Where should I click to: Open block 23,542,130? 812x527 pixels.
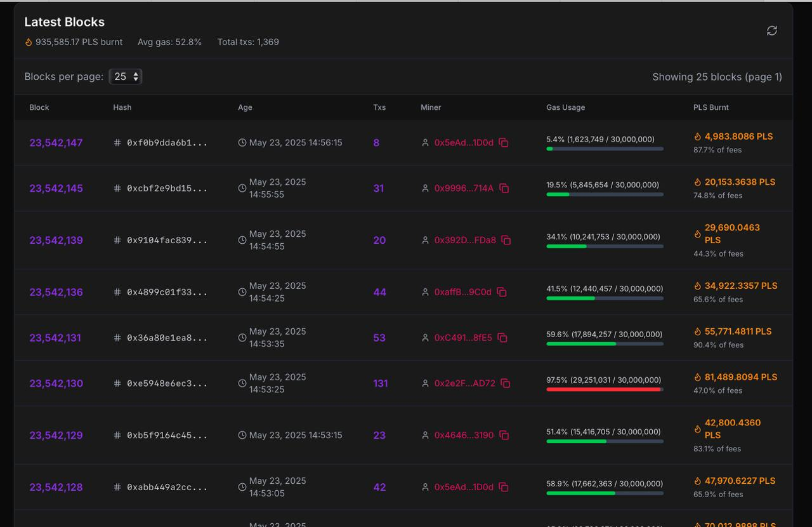coord(56,384)
